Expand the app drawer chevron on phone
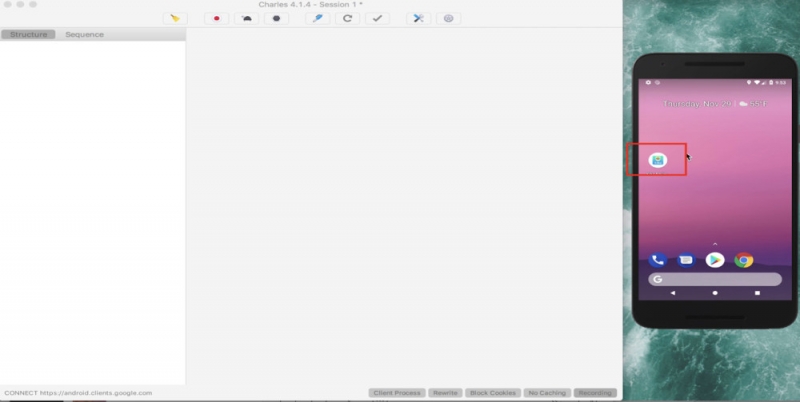 pyautogui.click(x=715, y=244)
